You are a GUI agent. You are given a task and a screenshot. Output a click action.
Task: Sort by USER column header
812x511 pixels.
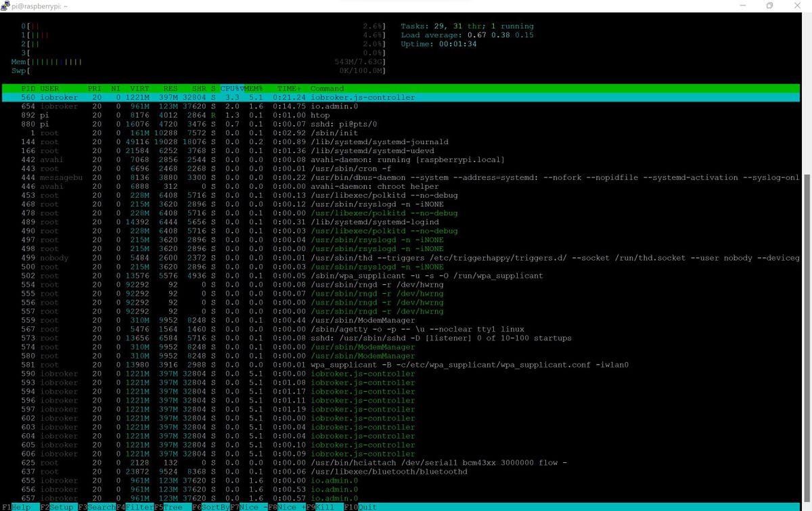(49, 89)
